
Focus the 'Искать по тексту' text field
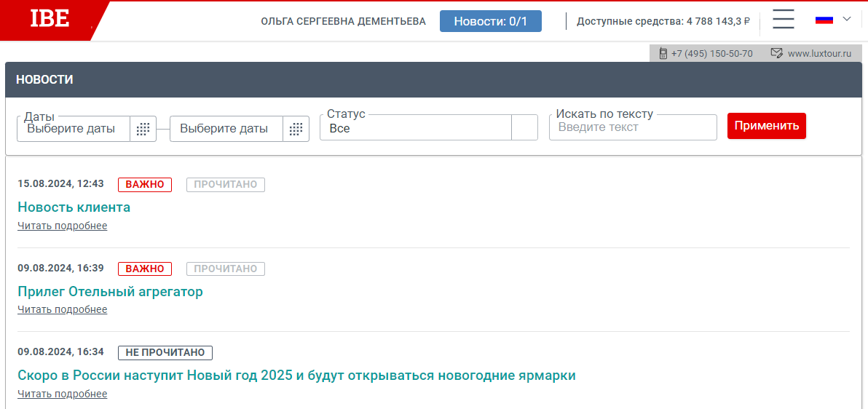coord(632,127)
